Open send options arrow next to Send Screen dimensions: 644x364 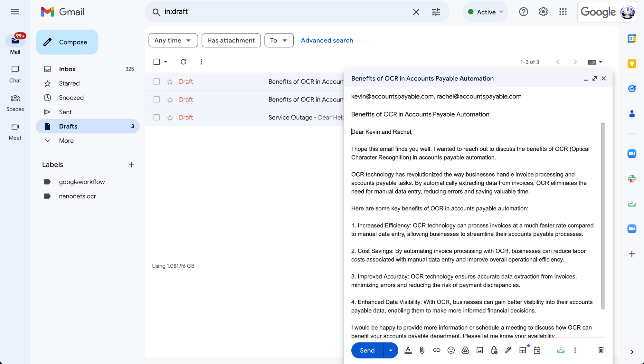point(391,350)
